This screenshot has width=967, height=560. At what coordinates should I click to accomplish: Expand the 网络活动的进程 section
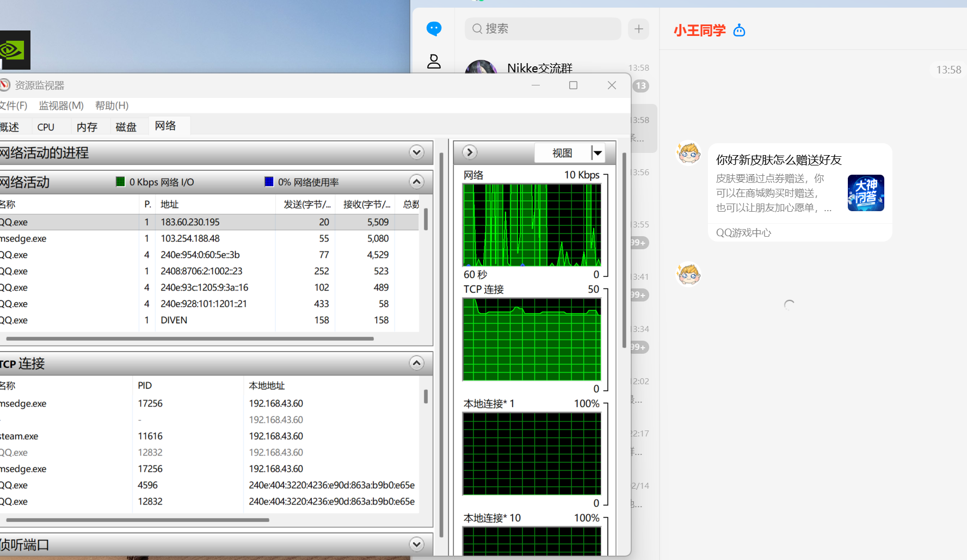point(416,152)
